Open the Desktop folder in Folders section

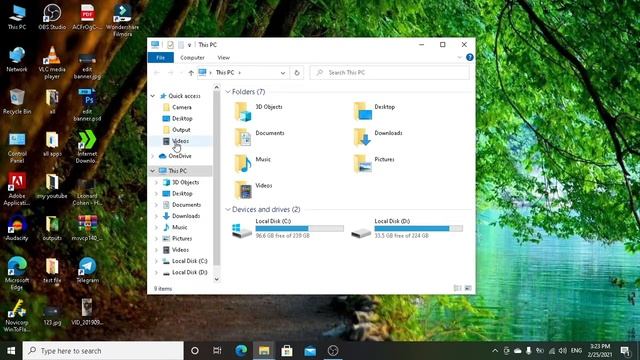click(x=362, y=111)
